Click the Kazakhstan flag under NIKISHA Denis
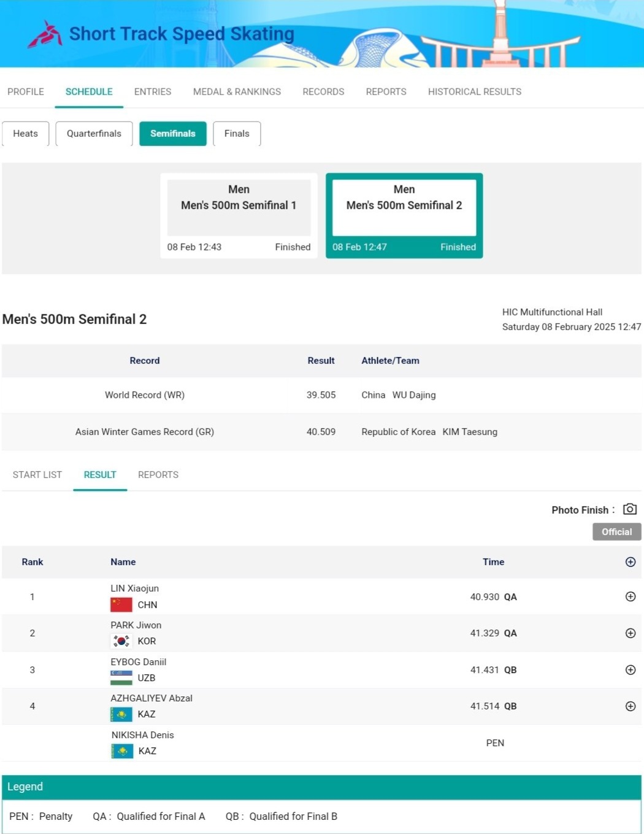The width and height of the screenshot is (644, 834). [x=122, y=751]
